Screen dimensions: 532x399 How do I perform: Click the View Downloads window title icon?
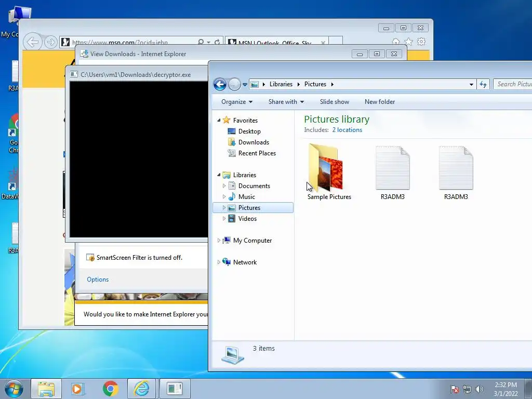pos(84,54)
